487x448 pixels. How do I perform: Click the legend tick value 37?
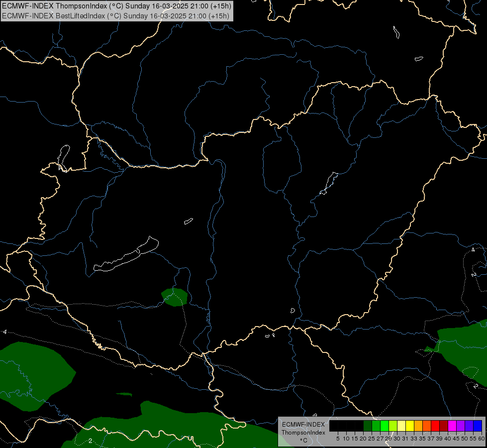point(430,439)
